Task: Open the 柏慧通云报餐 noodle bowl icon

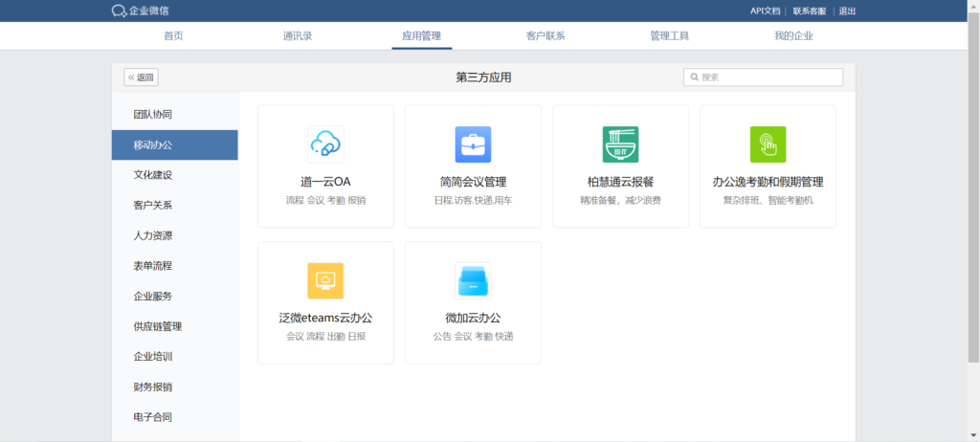Action: (620, 144)
